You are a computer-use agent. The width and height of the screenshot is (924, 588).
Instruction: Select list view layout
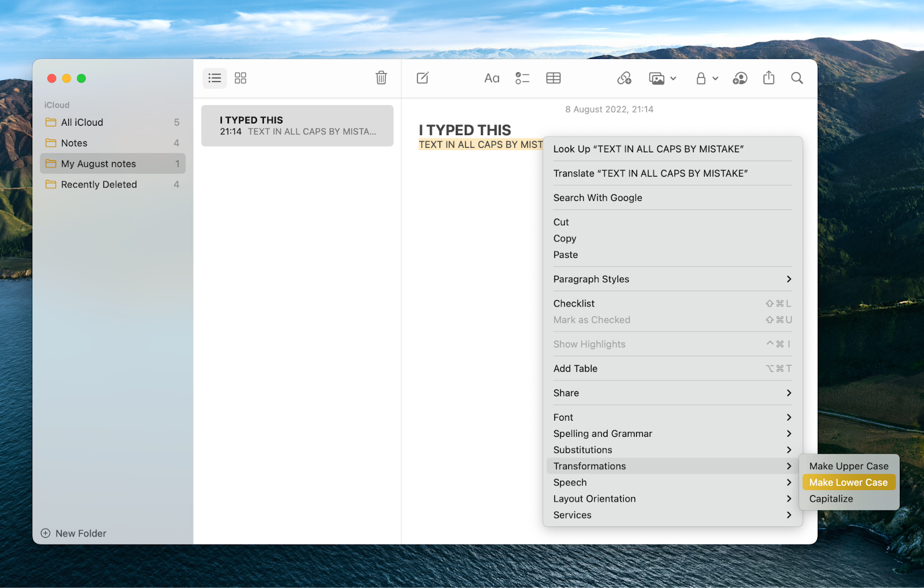tap(214, 78)
